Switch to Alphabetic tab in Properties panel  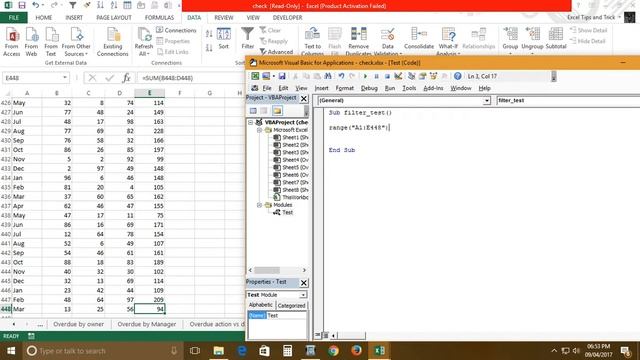pyautogui.click(x=261, y=305)
